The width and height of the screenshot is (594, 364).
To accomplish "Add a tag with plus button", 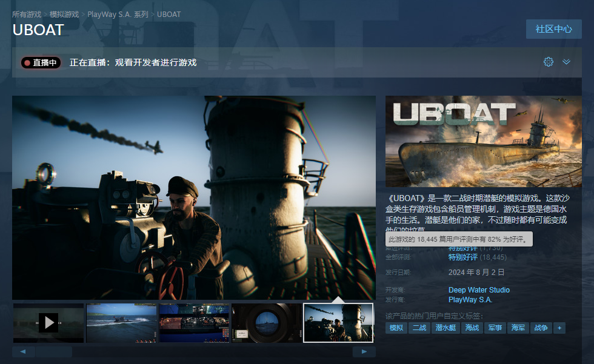I will pos(559,328).
